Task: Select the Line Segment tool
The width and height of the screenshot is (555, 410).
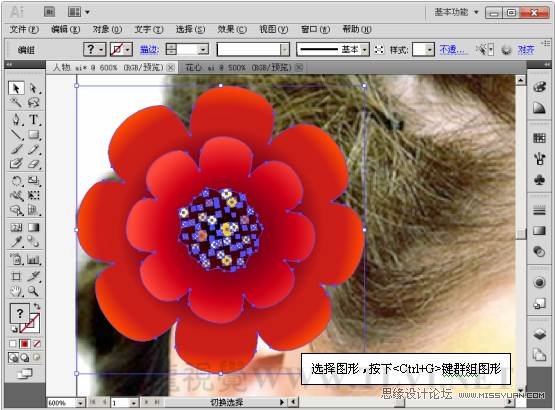Action: (x=16, y=135)
